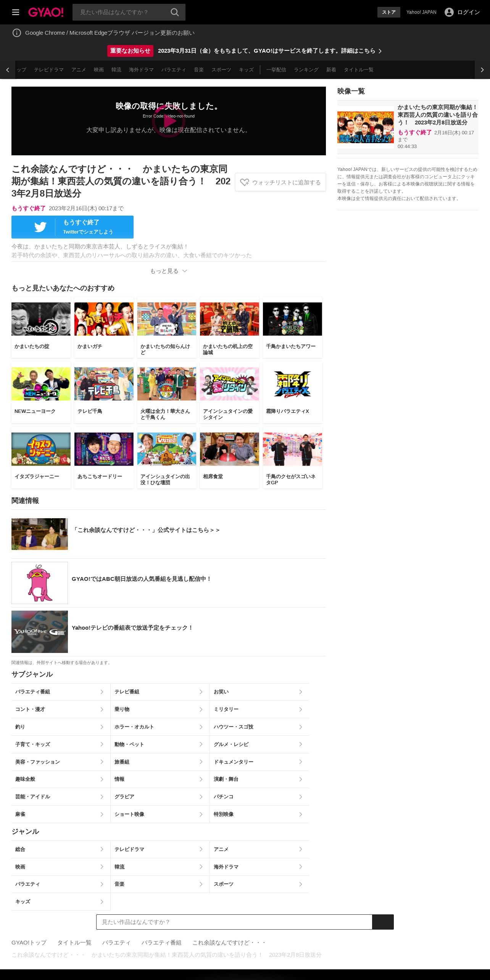This screenshot has width=490, height=980.
Task: Open the お笑い subgenre row
Action: pos(260,692)
